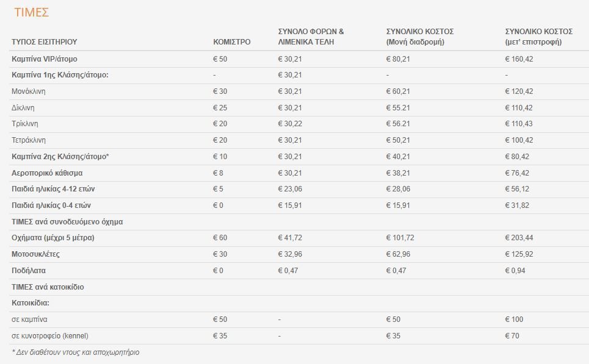This screenshot has height=364, width=589.
Task: Click the ΤΥΠΟΣ ΕΙΣΙΤΗΡΙΟΥ column header
Action: tap(45, 42)
